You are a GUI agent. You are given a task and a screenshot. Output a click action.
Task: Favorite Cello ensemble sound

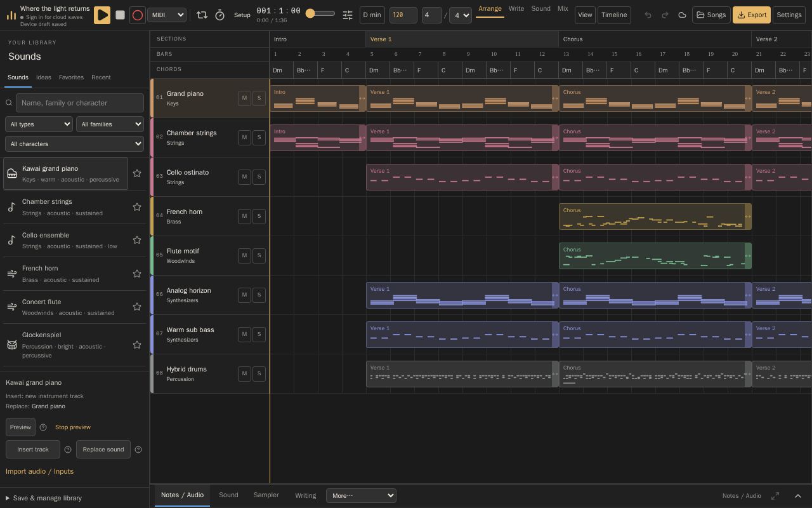click(137, 240)
